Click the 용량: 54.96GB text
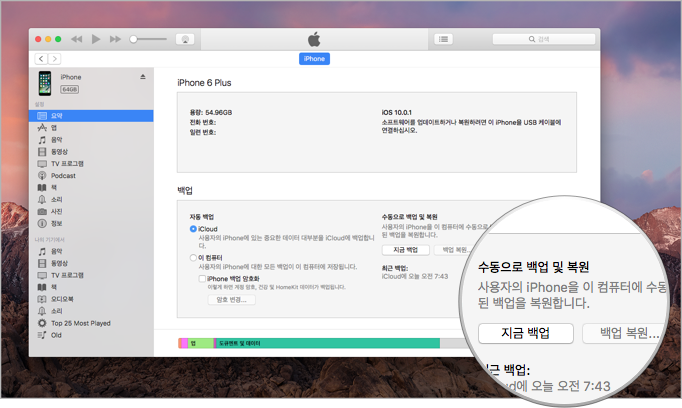This screenshot has width=682, height=408. (211, 112)
